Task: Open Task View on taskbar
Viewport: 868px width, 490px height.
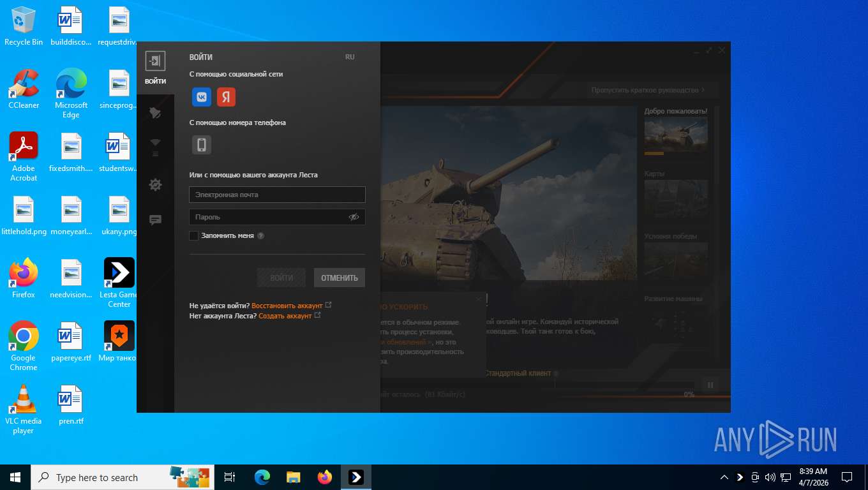Action: (230, 477)
